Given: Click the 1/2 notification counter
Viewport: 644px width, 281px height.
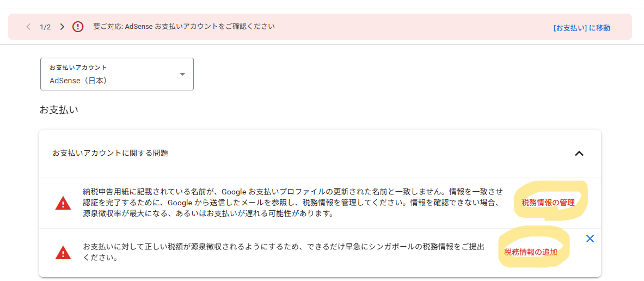Looking at the screenshot, I should (x=45, y=27).
